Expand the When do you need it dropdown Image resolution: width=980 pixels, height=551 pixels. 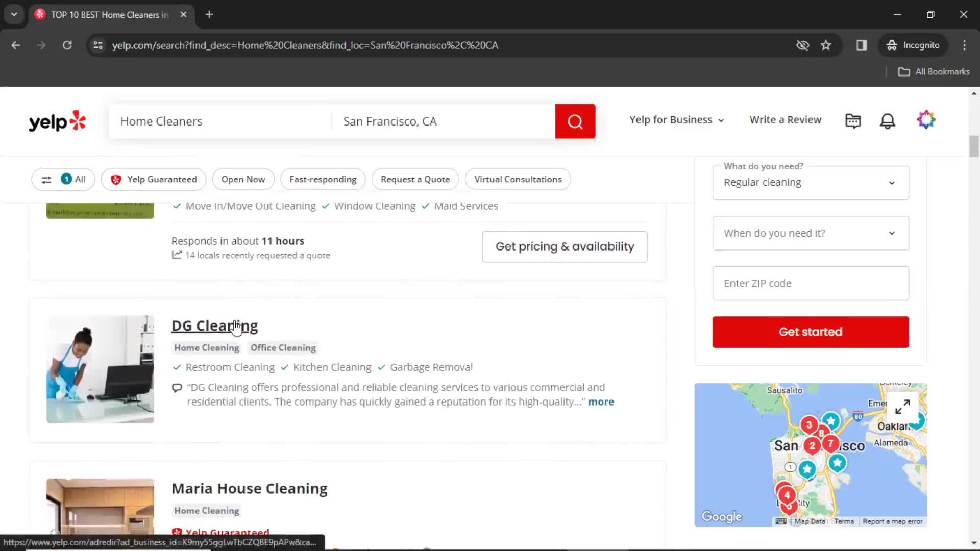point(811,233)
